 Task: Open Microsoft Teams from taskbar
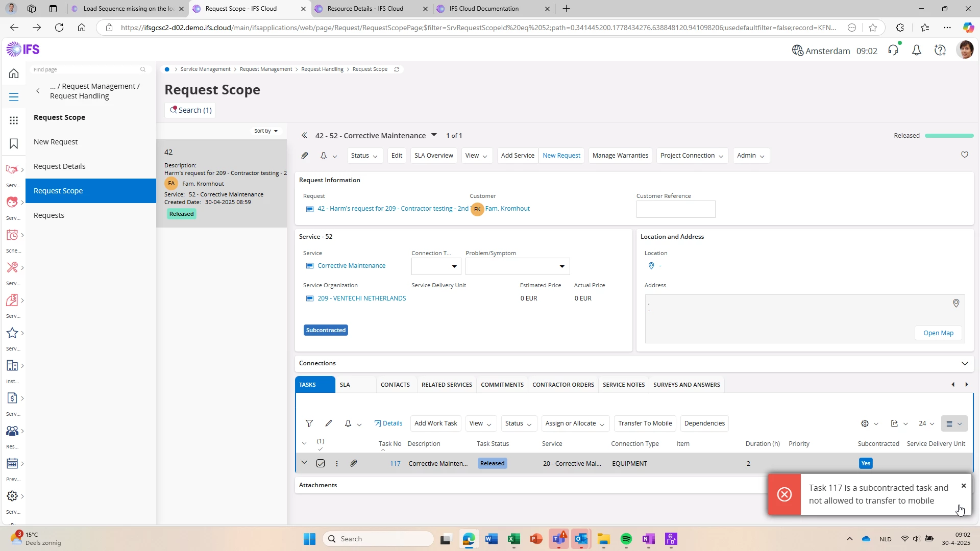coord(559,539)
